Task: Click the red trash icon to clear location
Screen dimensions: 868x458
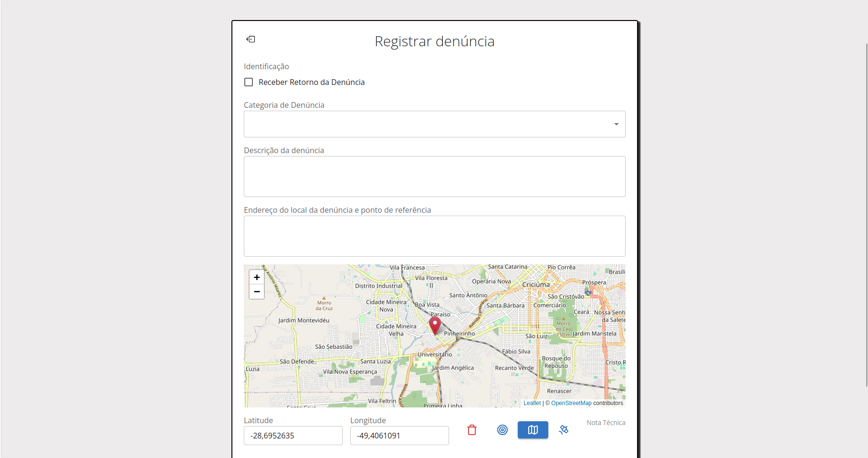Action: tap(472, 430)
